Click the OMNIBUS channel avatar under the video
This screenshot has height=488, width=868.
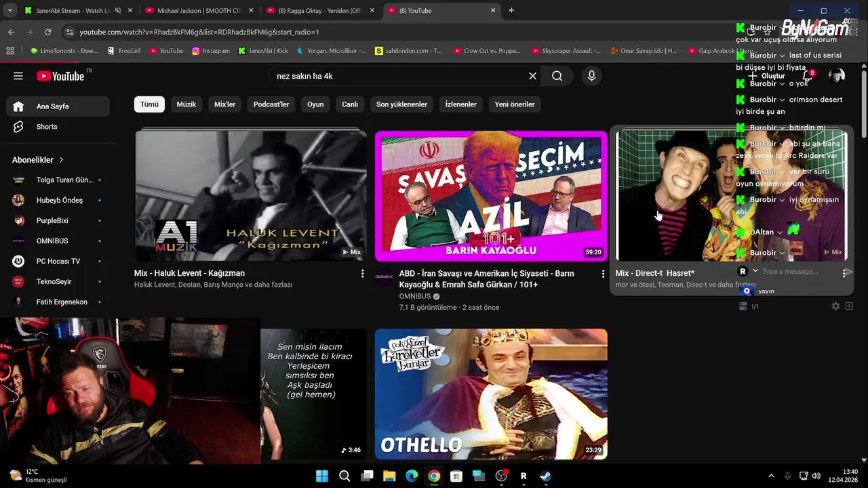click(x=384, y=276)
